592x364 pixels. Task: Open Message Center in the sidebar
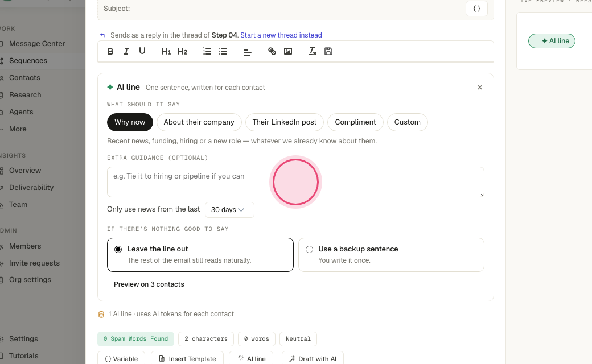tap(37, 44)
